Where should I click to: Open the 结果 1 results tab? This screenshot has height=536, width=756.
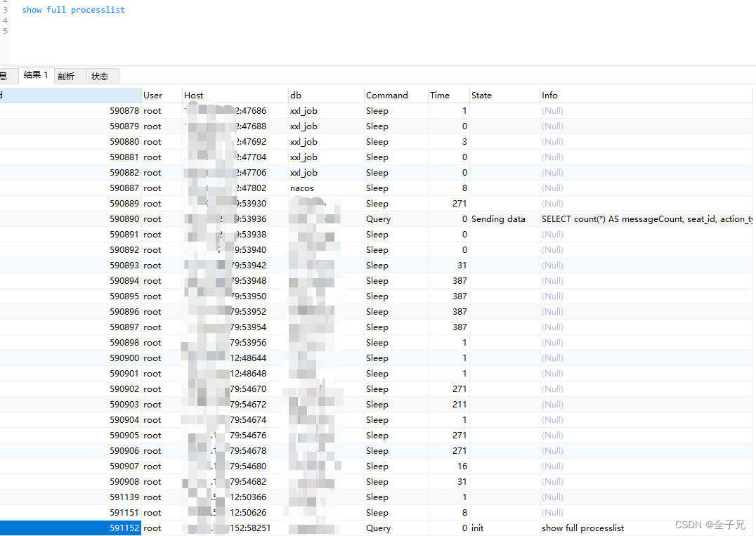pyautogui.click(x=35, y=76)
